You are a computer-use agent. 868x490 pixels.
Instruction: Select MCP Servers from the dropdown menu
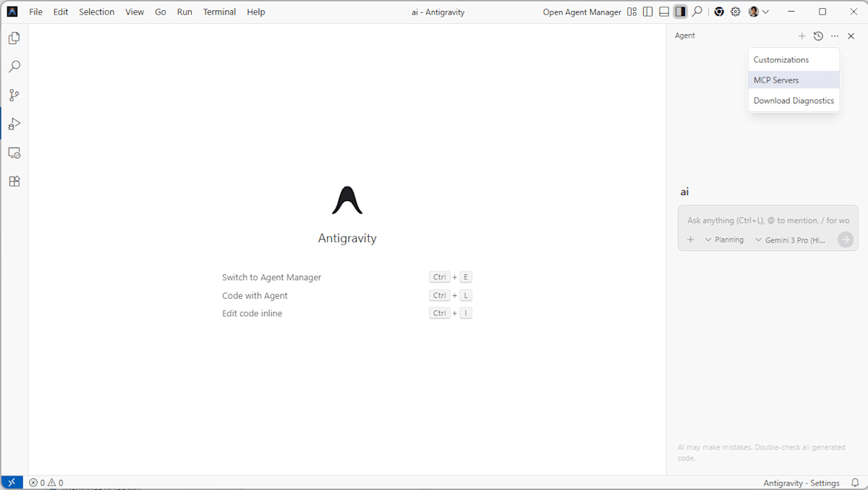tap(793, 80)
